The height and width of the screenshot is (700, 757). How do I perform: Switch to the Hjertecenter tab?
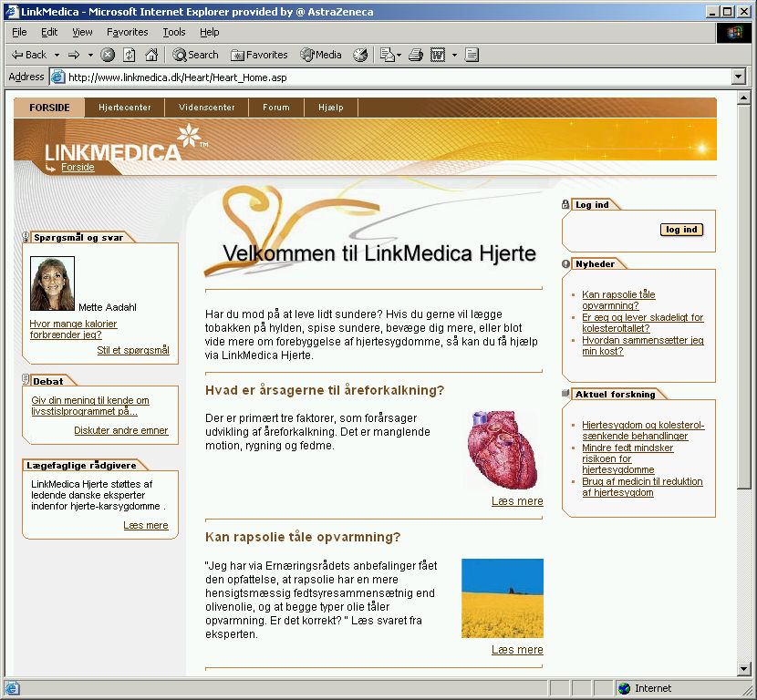click(x=124, y=108)
